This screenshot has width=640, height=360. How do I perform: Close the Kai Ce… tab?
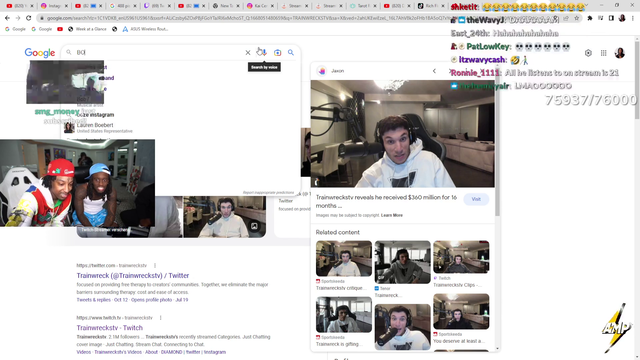272,6
